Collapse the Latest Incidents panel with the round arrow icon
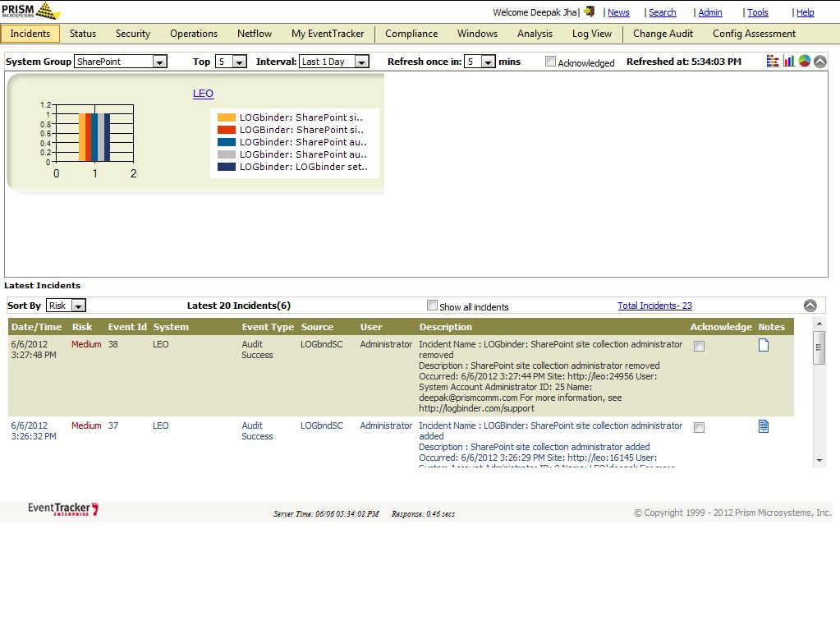 pos(810,306)
